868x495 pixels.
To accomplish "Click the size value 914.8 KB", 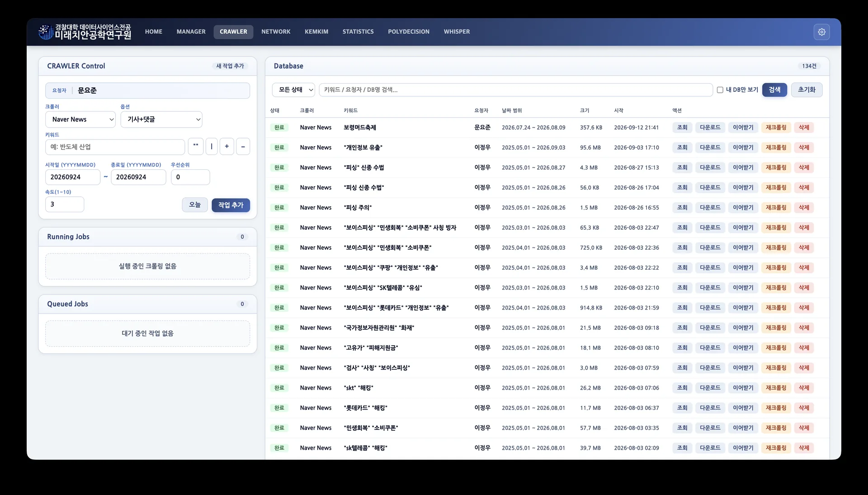I will point(591,308).
